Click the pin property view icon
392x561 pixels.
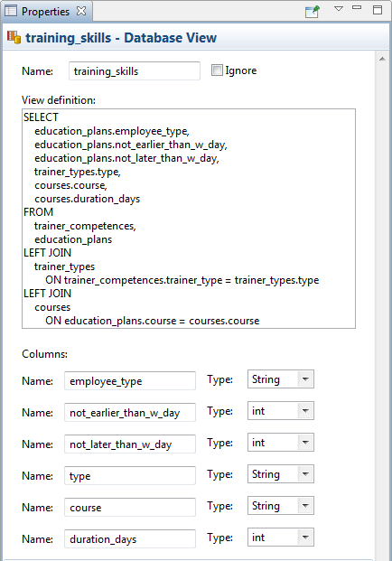pos(312,12)
